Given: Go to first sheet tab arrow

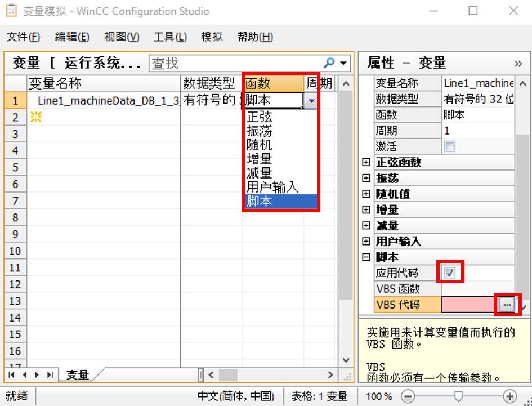Looking at the screenshot, I should 11,375.
